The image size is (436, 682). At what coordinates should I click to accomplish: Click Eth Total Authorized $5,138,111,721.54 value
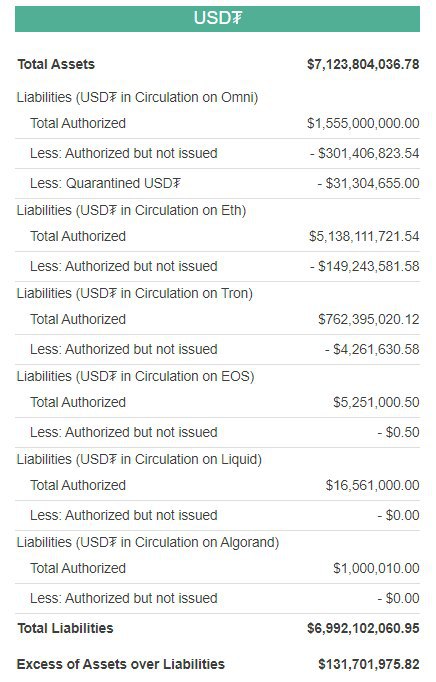coord(364,236)
